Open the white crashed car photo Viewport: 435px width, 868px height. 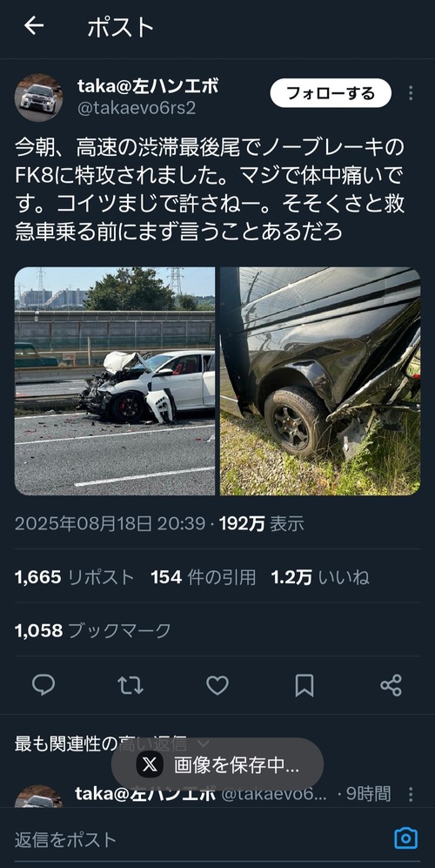(115, 380)
